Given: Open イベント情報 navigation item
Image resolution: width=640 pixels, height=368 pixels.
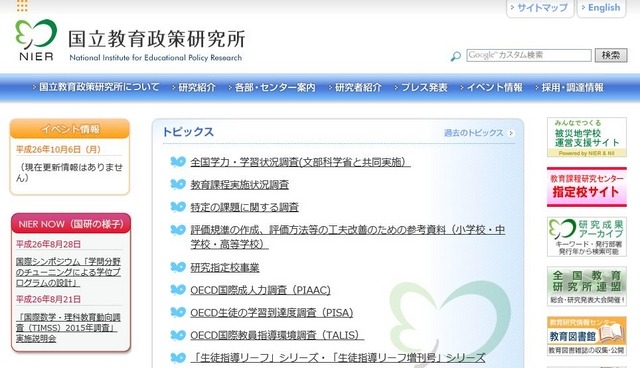Looking at the screenshot, I should tap(491, 87).
